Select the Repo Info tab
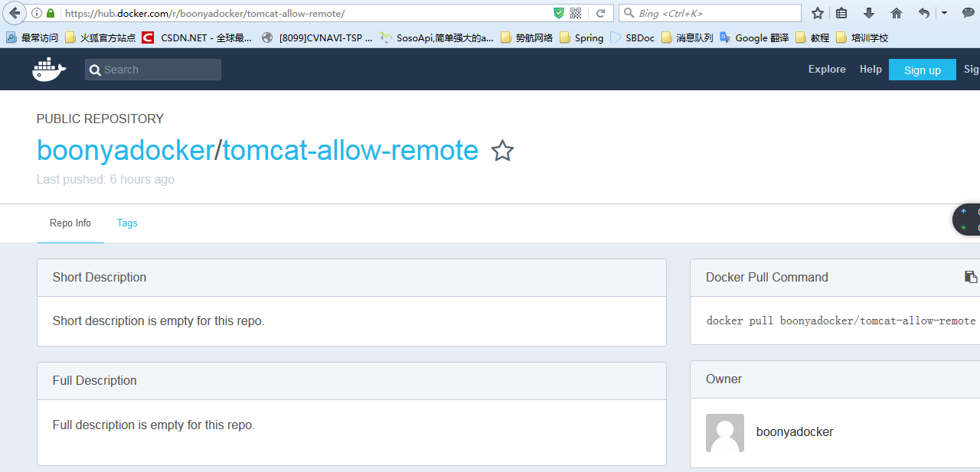 70,223
